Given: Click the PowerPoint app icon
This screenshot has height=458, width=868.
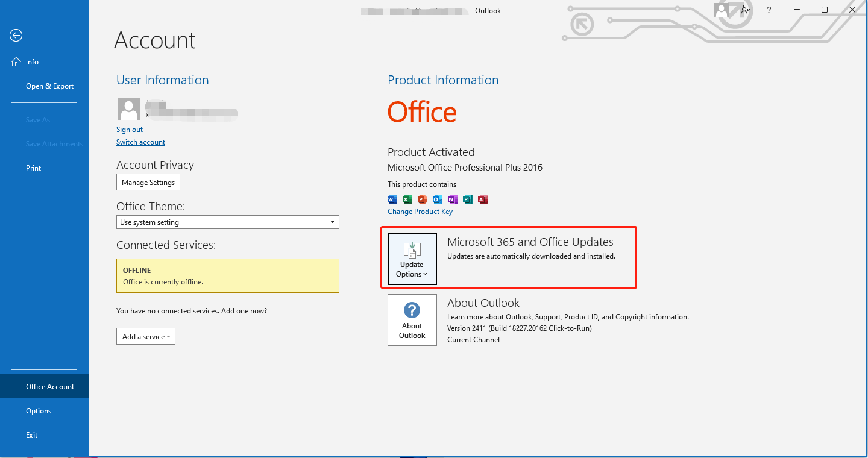Looking at the screenshot, I should [x=423, y=199].
